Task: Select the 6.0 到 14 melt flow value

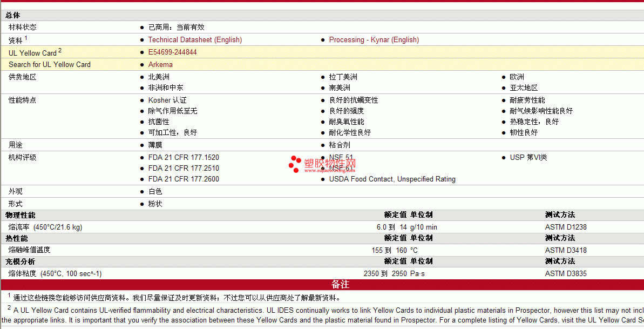Action: (392, 227)
